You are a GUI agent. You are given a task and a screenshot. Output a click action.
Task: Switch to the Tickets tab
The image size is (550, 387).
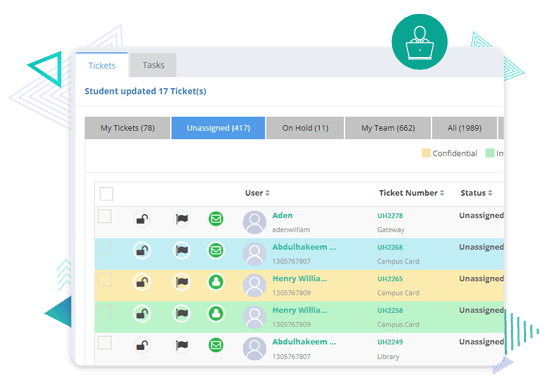(102, 65)
